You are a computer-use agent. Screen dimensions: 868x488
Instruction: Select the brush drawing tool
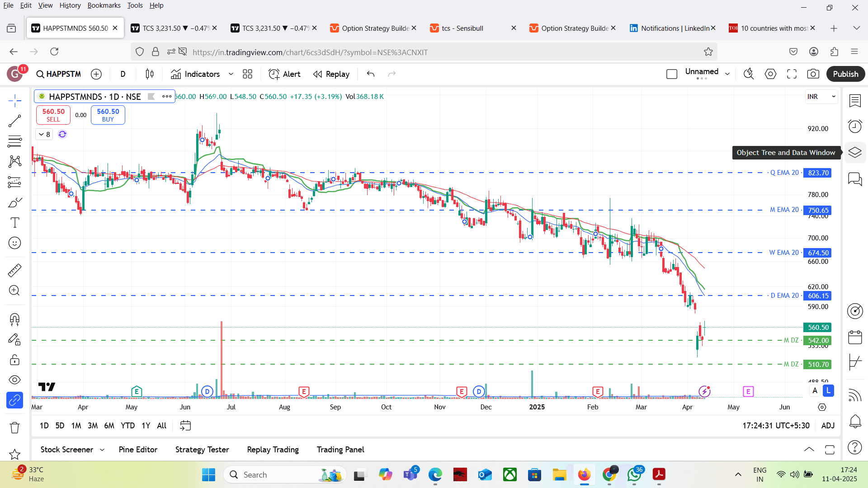(x=14, y=202)
